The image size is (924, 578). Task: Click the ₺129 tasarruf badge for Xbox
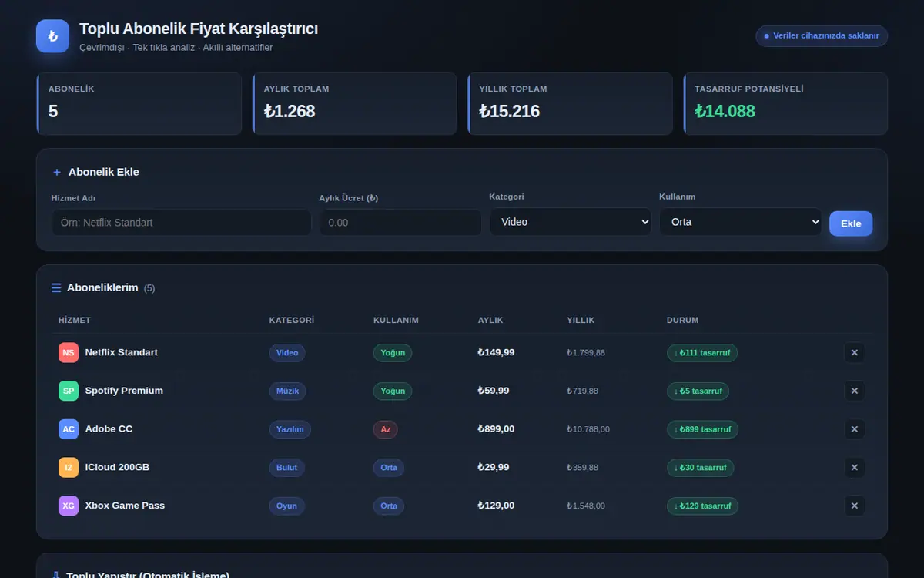(702, 506)
